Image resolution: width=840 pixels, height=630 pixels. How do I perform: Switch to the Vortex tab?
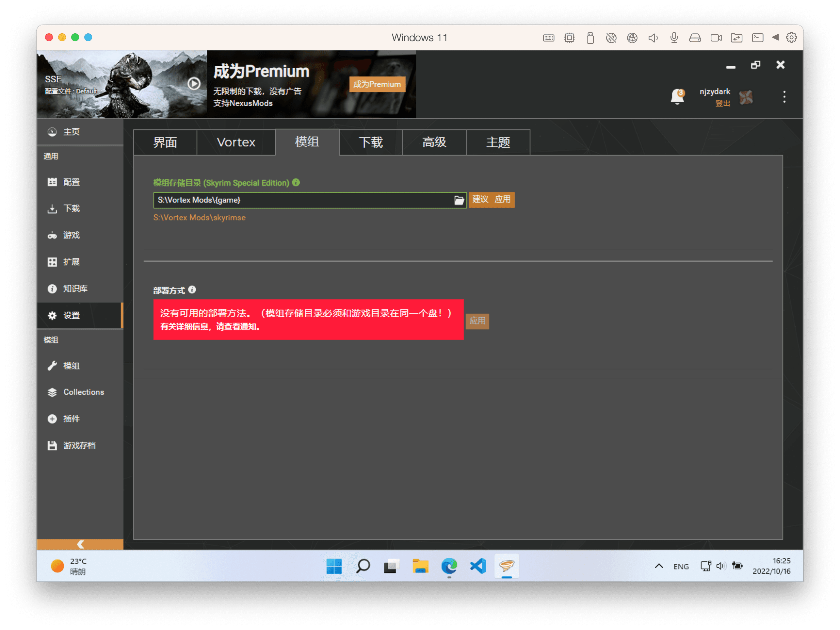[x=236, y=142]
